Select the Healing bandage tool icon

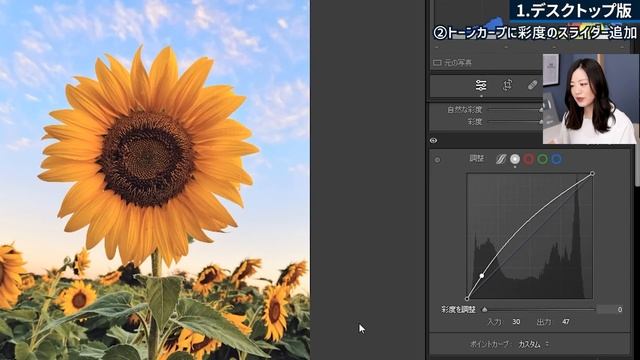click(x=533, y=85)
